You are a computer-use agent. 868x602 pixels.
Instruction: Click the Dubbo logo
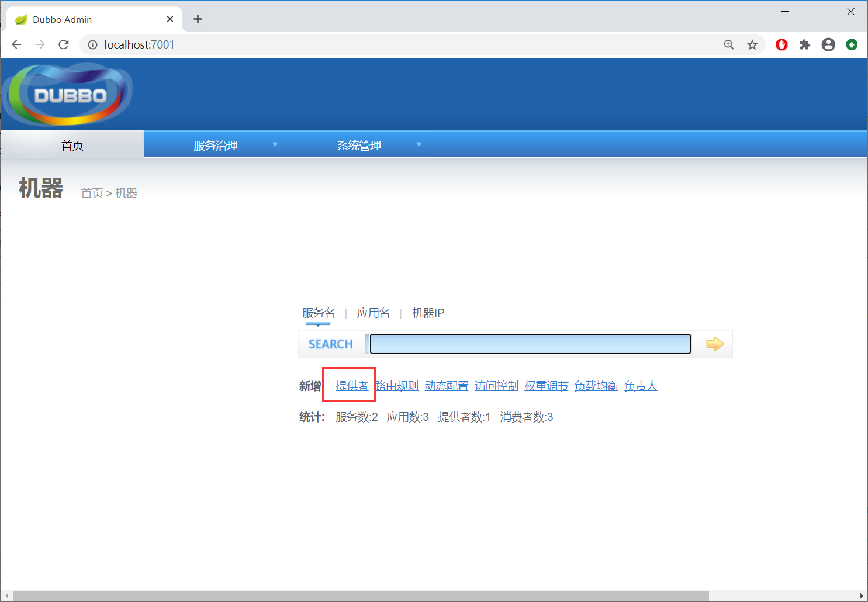click(x=68, y=95)
